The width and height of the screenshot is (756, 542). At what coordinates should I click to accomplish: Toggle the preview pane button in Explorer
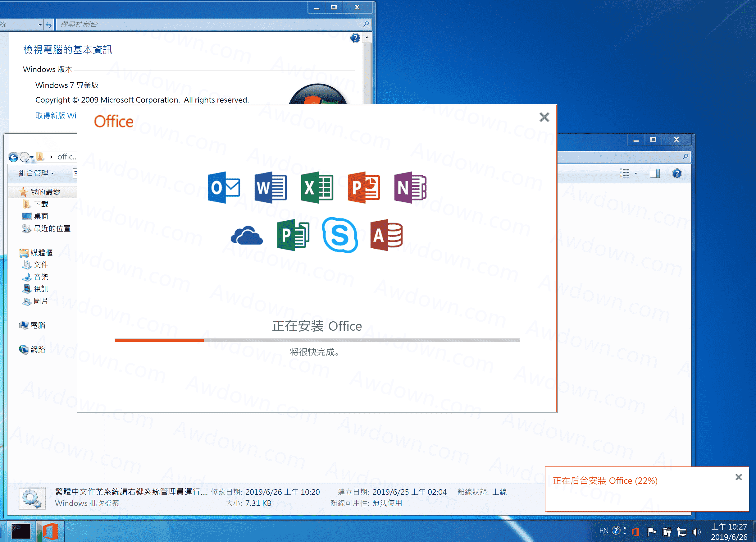pyautogui.click(x=654, y=173)
